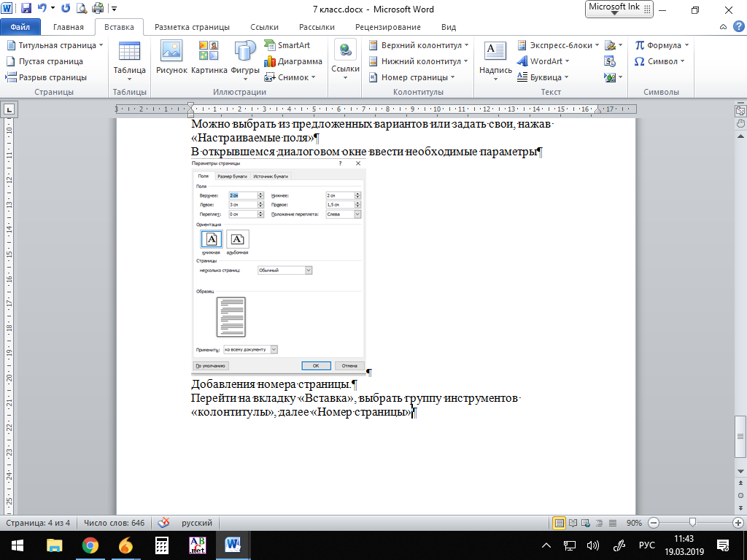Click the vertical scrollbar thumb

[740, 426]
